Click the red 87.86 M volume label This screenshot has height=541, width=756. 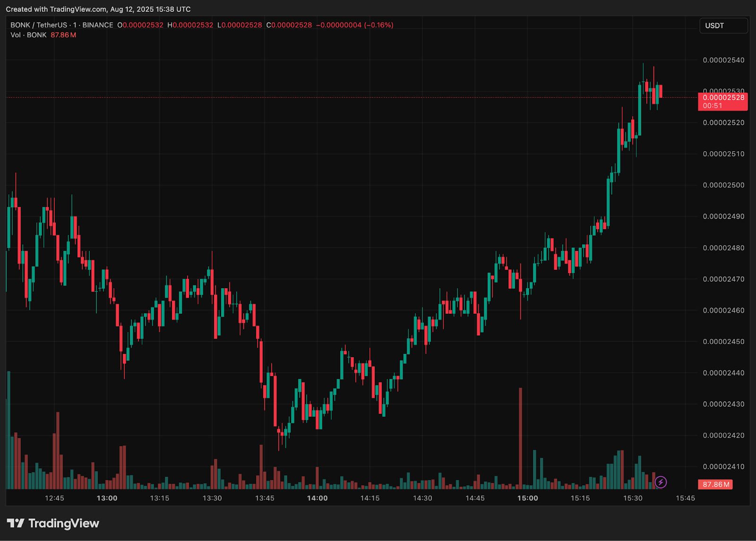click(715, 484)
